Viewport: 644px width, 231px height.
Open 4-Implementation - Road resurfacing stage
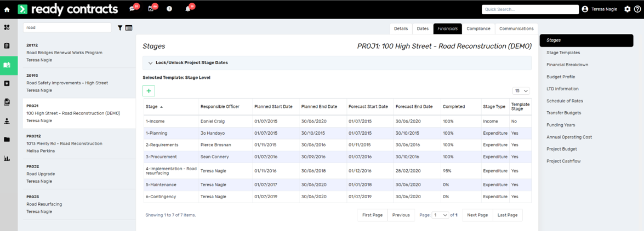(337, 171)
